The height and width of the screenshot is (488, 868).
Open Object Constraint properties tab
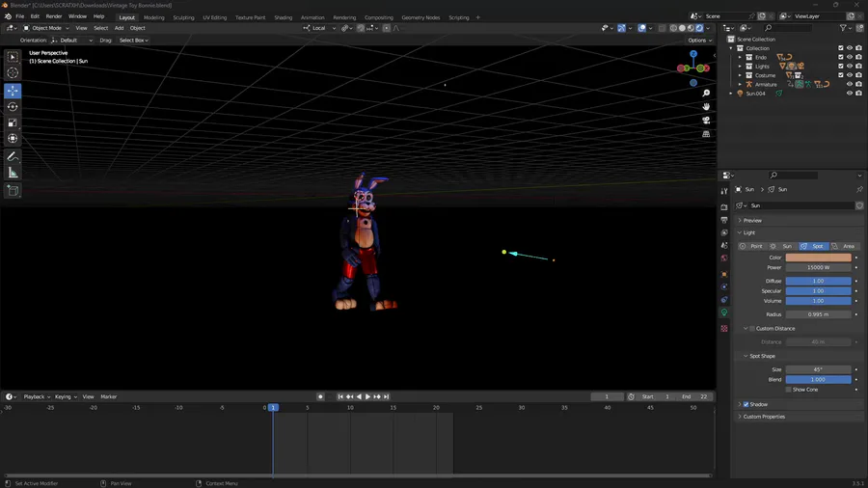[x=724, y=299]
